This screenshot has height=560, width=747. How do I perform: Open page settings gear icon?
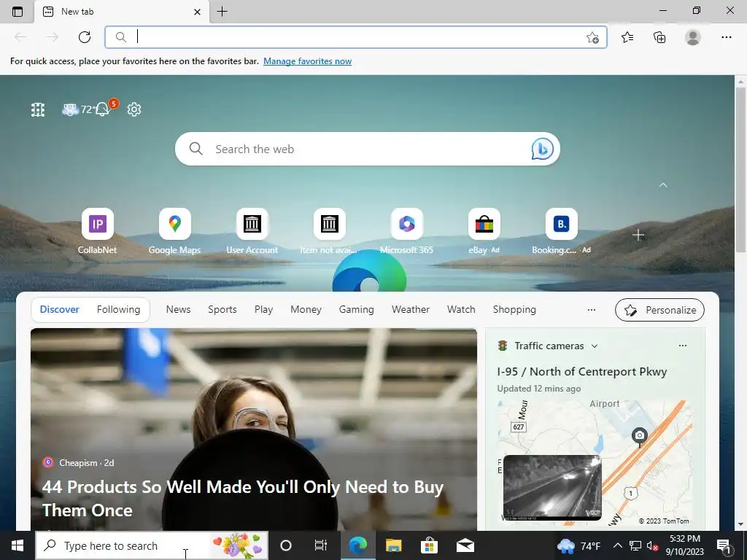coord(134,109)
